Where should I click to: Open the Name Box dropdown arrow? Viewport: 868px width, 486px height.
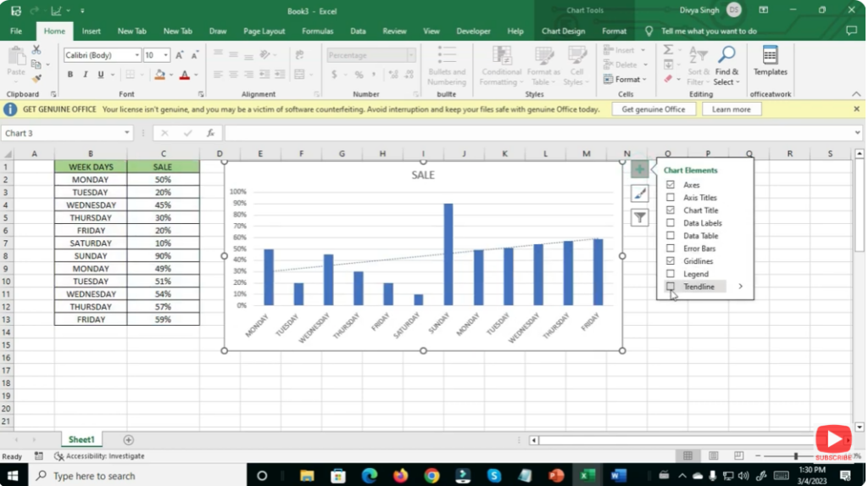coord(127,133)
